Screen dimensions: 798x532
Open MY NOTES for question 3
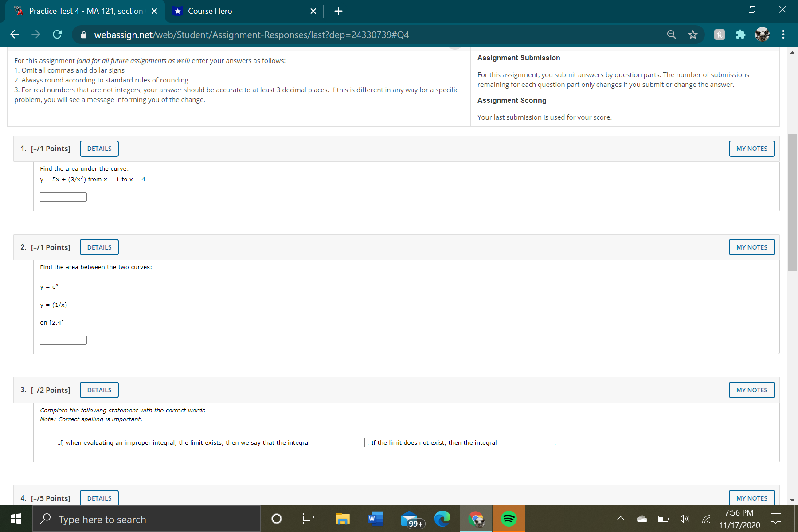click(752, 390)
